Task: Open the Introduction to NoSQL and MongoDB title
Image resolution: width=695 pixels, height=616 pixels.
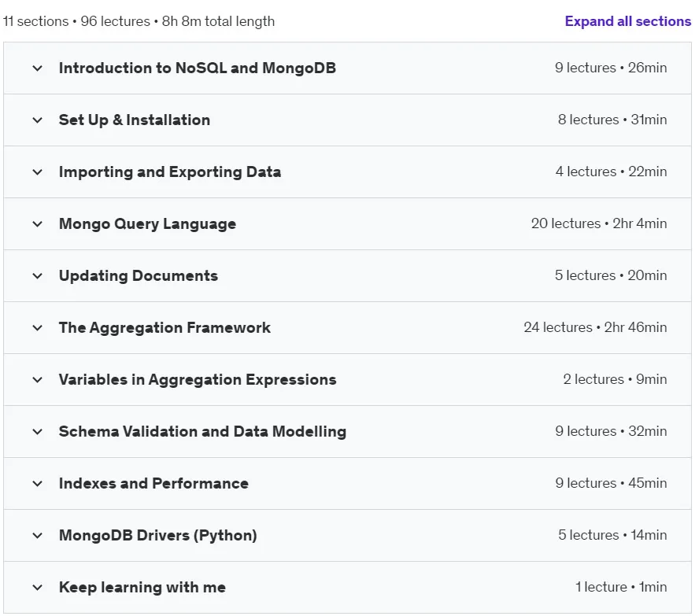Action: (x=198, y=68)
